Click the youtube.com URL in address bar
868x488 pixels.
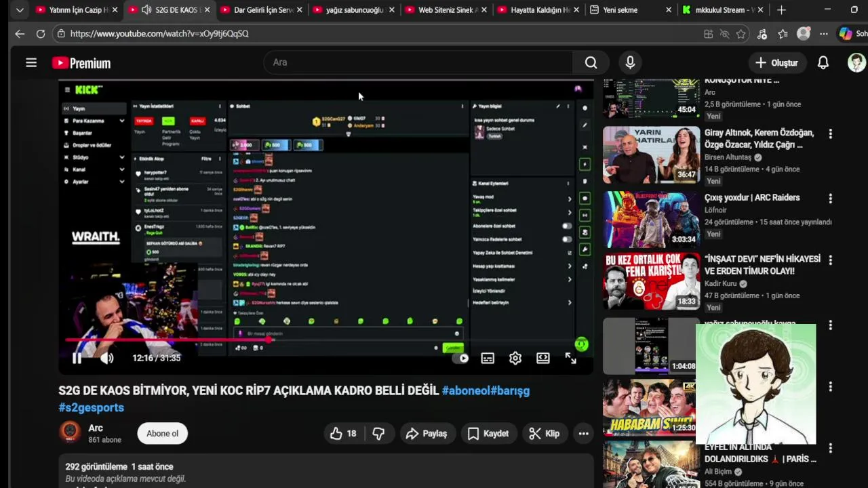(x=159, y=34)
